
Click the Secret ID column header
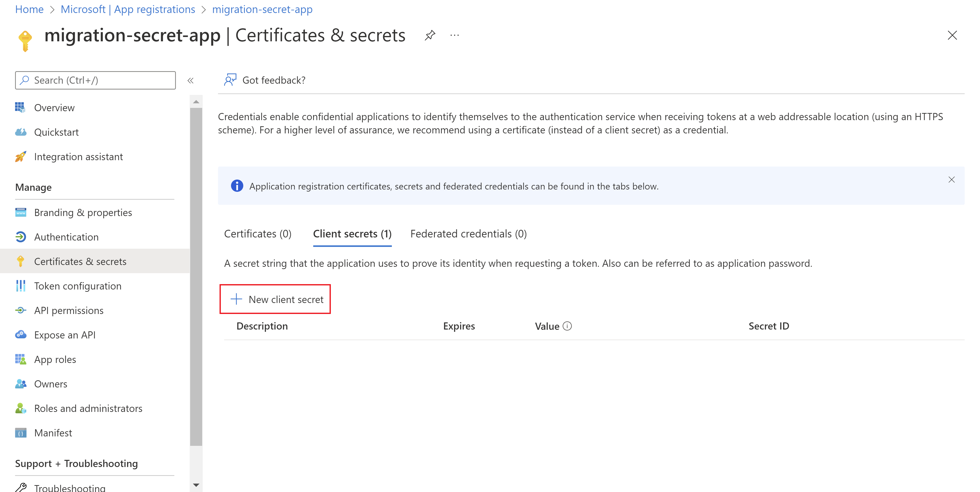point(769,326)
